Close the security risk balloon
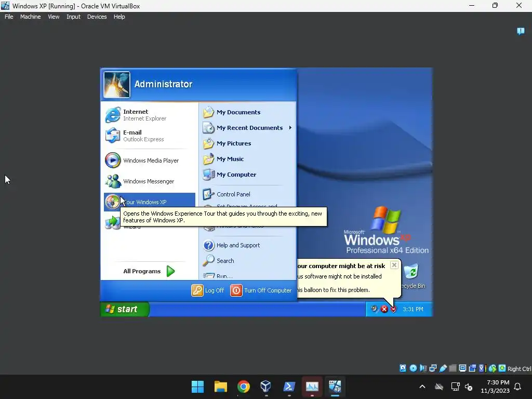The image size is (532, 399). [x=394, y=265]
